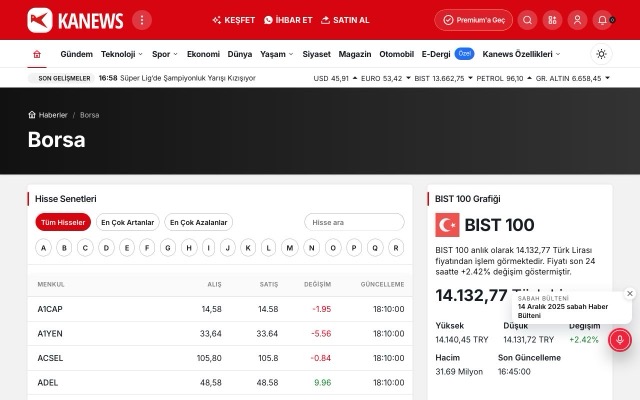Open Otomobil menu item

pos(396,54)
